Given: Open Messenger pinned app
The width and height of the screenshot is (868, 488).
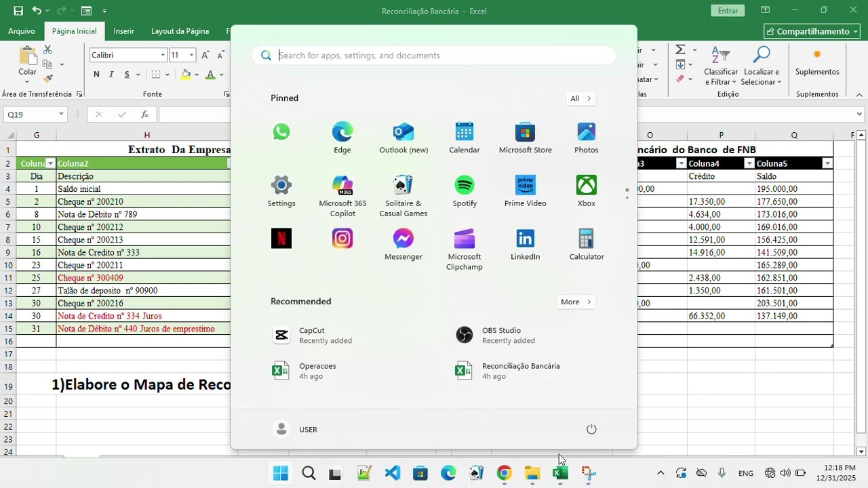Looking at the screenshot, I should 403,245.
